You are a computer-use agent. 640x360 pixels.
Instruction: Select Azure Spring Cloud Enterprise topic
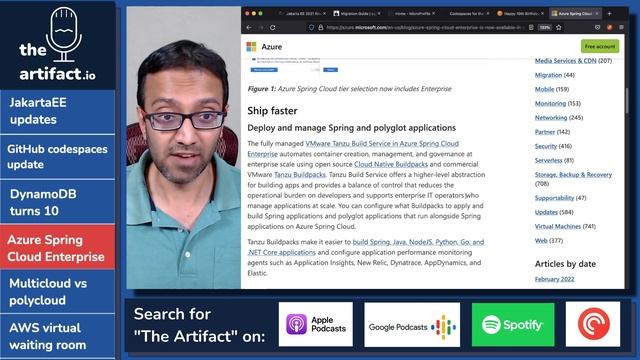58,247
